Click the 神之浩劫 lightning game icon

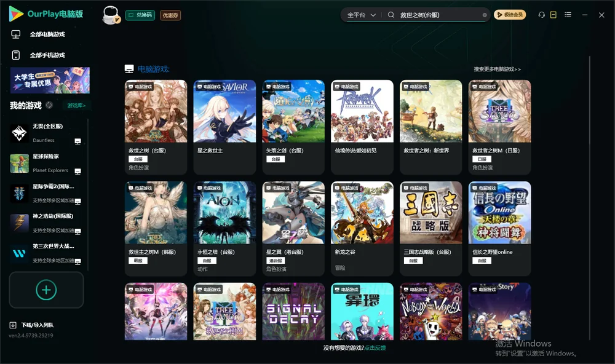(x=19, y=224)
